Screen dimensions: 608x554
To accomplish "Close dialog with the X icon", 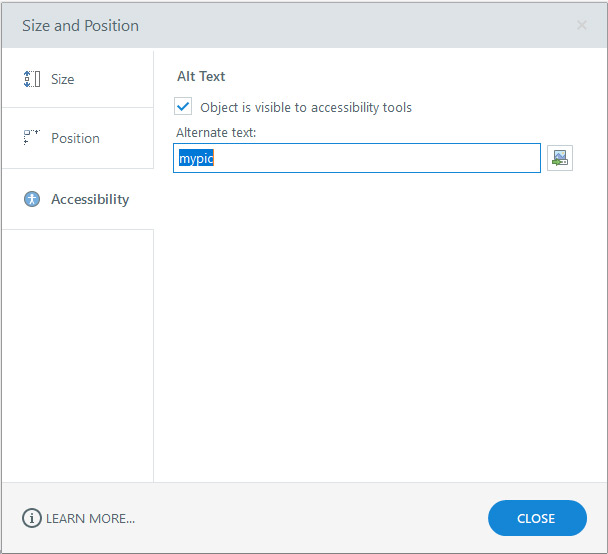I will click(582, 25).
